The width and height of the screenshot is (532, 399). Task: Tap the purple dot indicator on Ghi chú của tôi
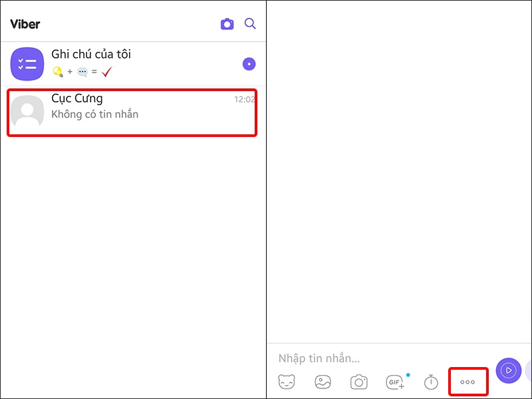click(x=249, y=64)
